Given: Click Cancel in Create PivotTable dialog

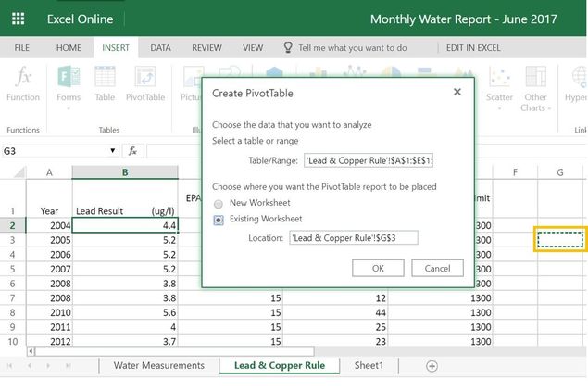Looking at the screenshot, I should [437, 268].
